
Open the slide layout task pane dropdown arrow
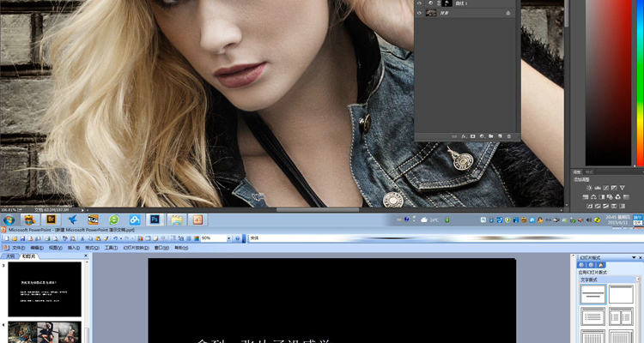(x=634, y=257)
